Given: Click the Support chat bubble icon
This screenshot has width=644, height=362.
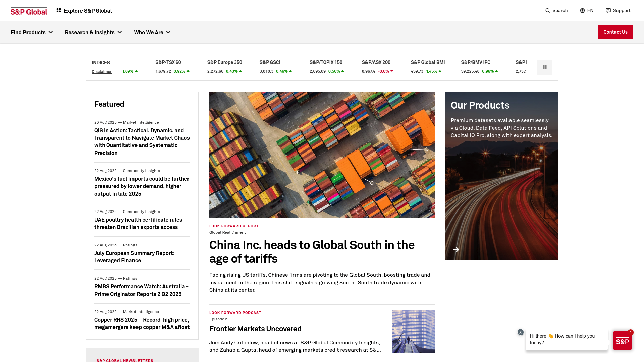Looking at the screenshot, I should click(608, 11).
